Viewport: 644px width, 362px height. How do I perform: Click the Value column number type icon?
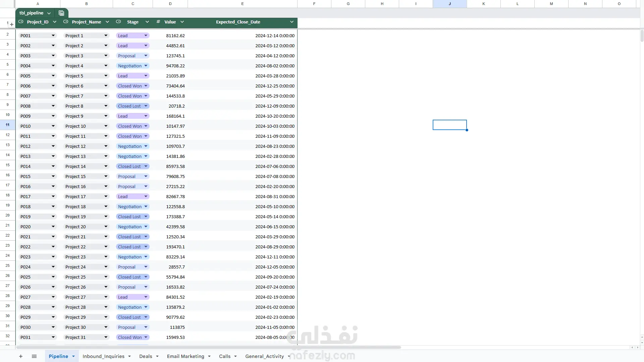[x=158, y=22]
